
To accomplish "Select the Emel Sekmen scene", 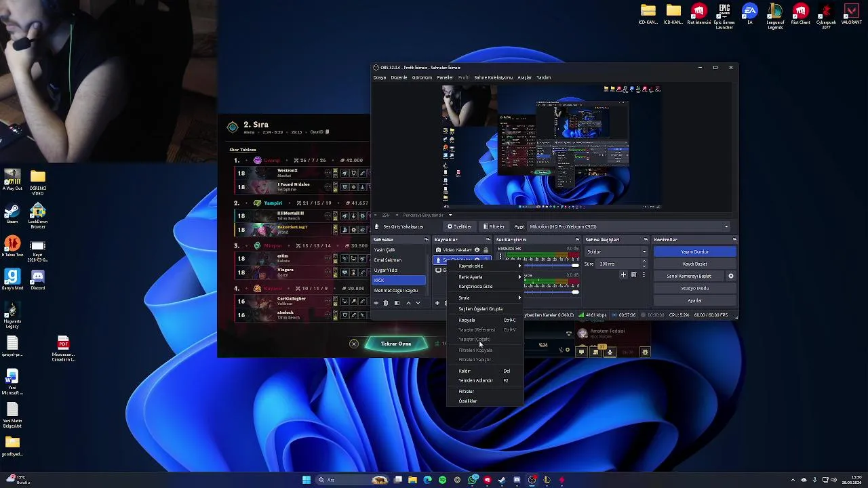I will coord(399,260).
